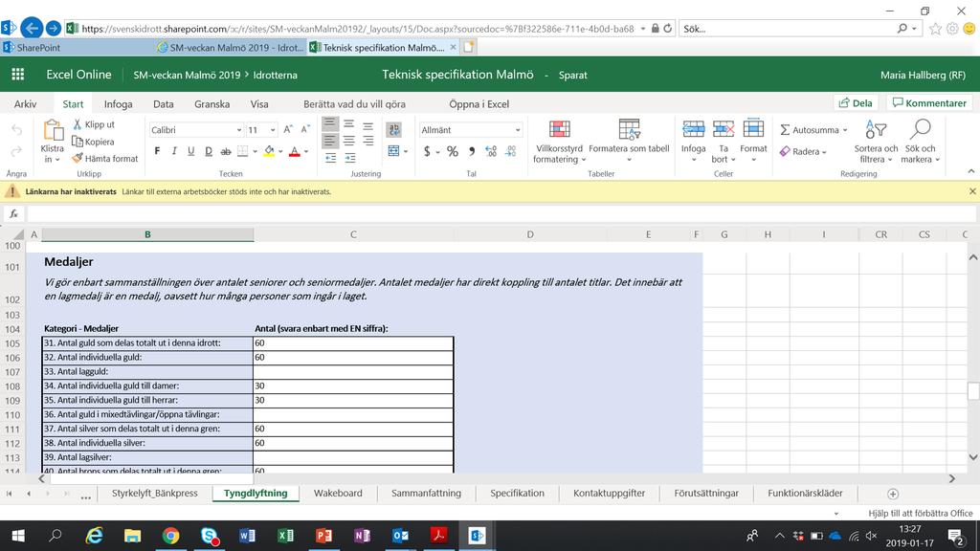Apply percent number format

pos(453,151)
